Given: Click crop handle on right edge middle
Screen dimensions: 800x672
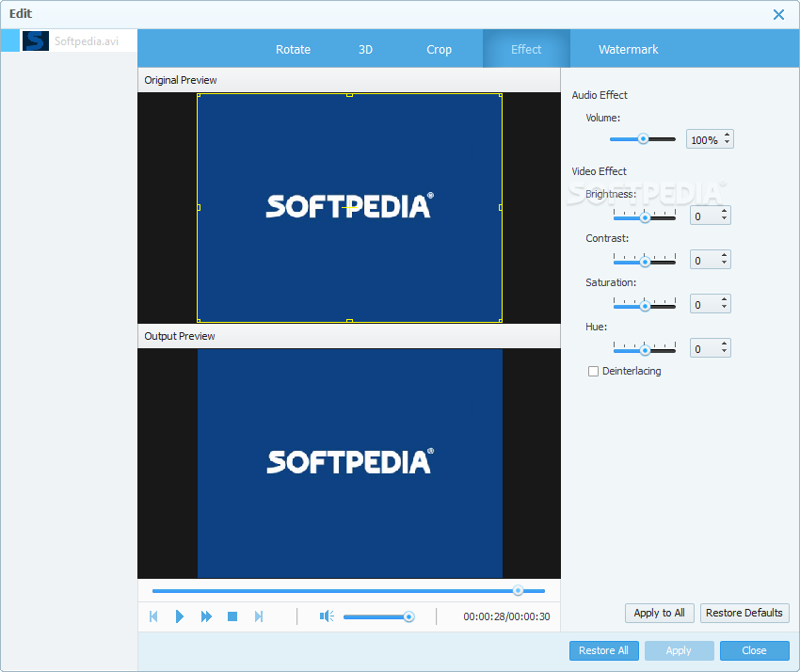Looking at the screenshot, I should coord(501,208).
